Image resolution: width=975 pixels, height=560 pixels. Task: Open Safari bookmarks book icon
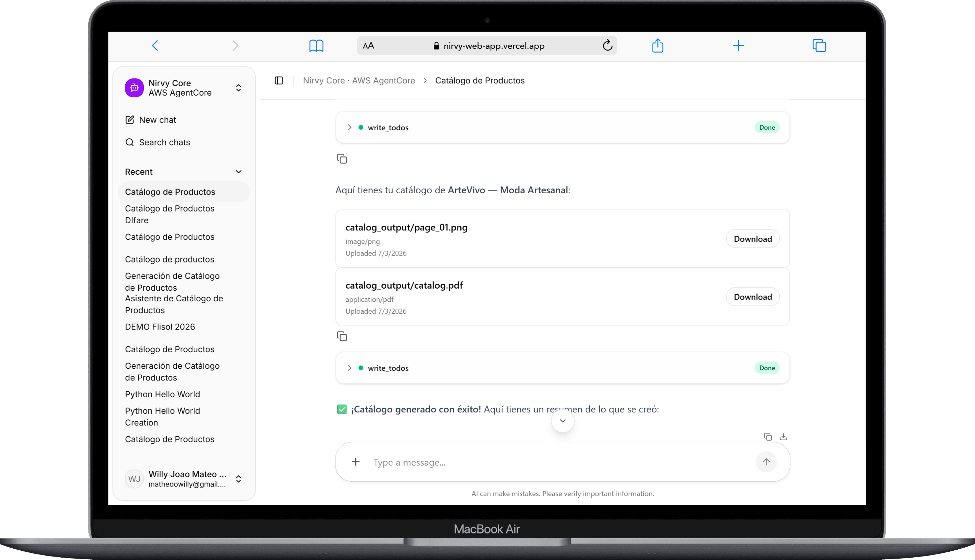click(x=316, y=46)
